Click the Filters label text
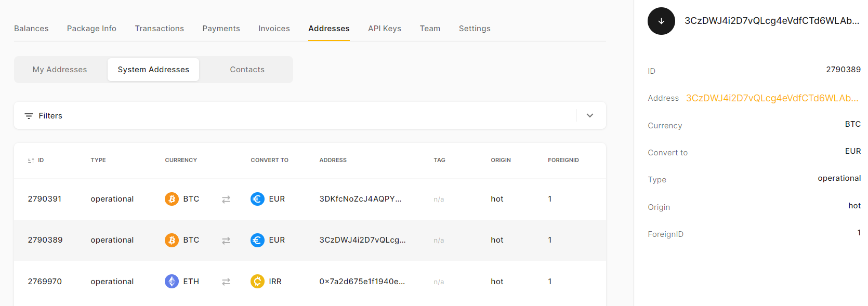The height and width of the screenshot is (306, 868). click(50, 116)
